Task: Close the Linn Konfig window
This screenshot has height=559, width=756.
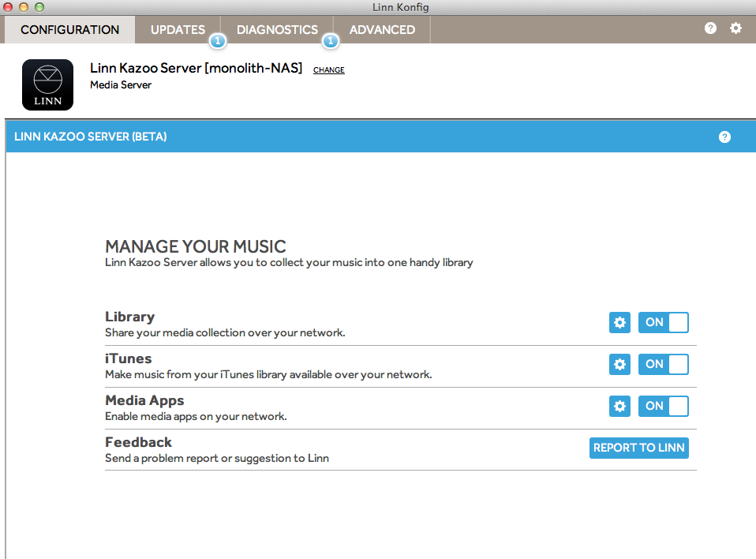Action: (x=8, y=7)
